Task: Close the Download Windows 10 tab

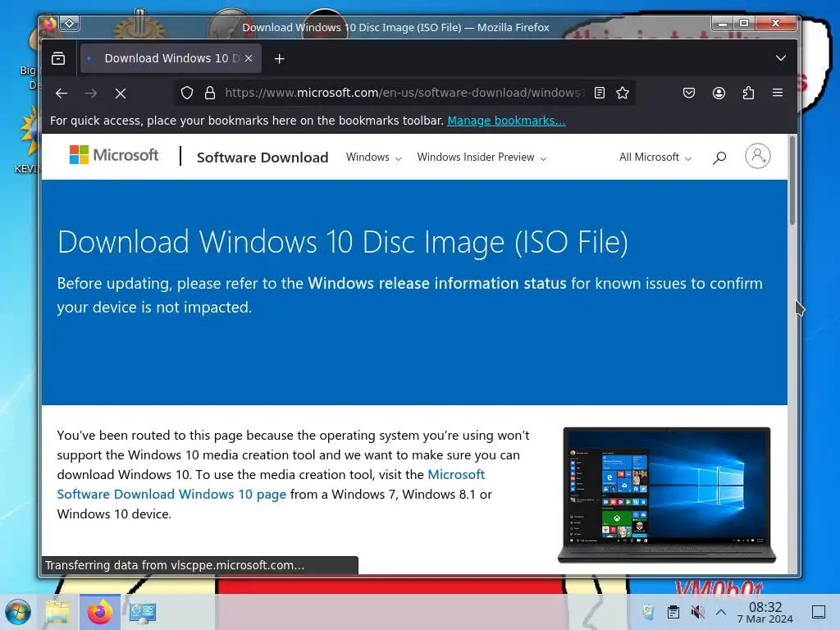Action: pos(249,58)
